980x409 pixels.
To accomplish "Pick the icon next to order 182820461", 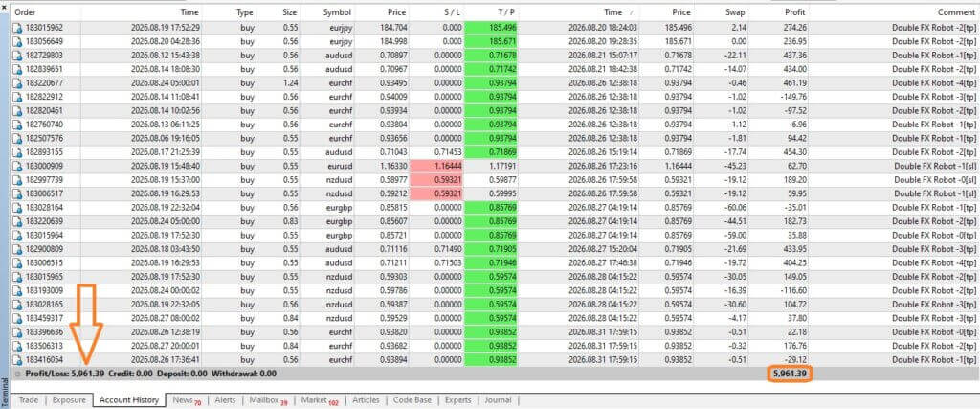I will pos(17,110).
